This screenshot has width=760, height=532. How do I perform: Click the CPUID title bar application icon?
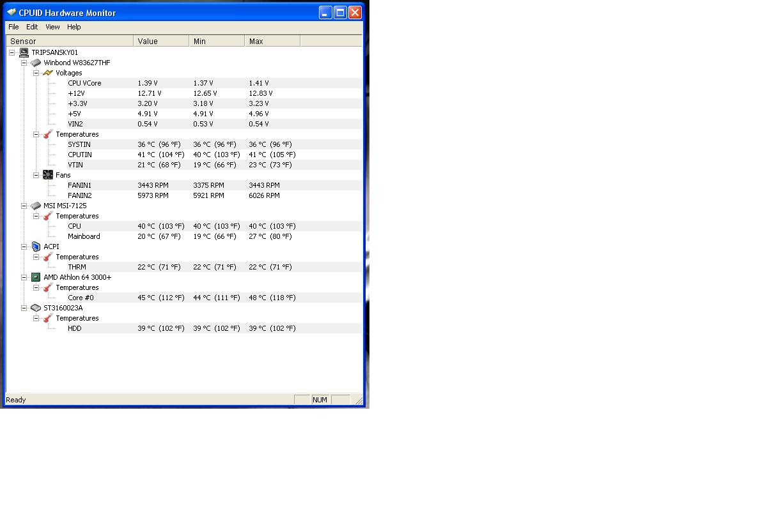pos(12,12)
